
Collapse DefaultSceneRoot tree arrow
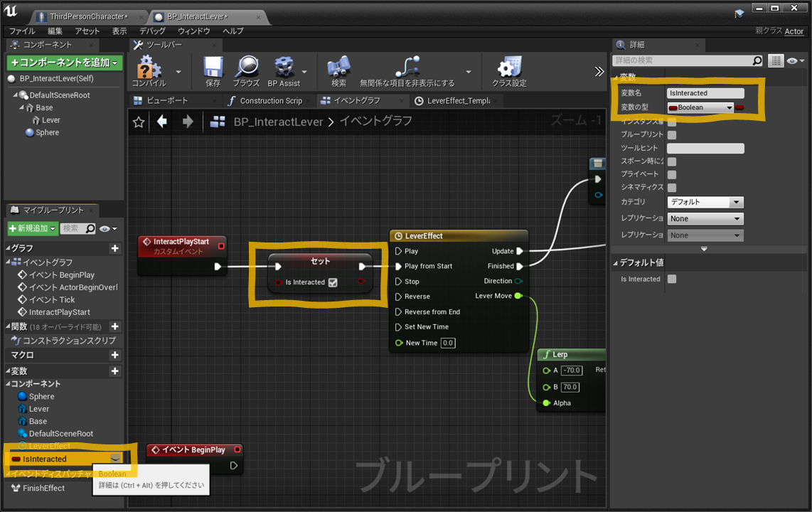15,95
